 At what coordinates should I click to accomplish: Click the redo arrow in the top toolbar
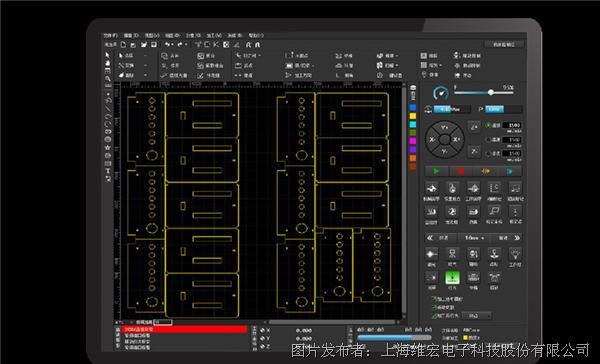coord(179,45)
